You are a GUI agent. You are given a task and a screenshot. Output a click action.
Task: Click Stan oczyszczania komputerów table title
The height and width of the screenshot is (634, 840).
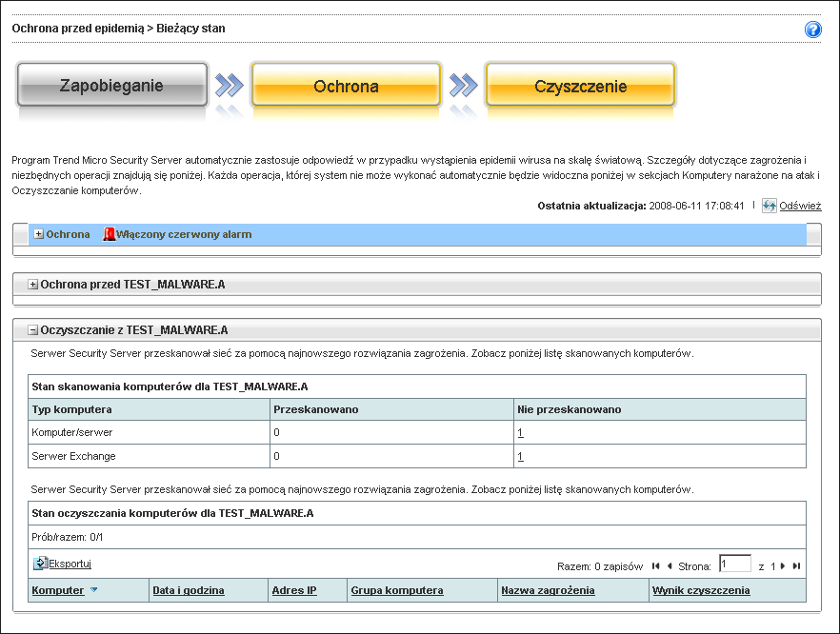[x=172, y=513]
